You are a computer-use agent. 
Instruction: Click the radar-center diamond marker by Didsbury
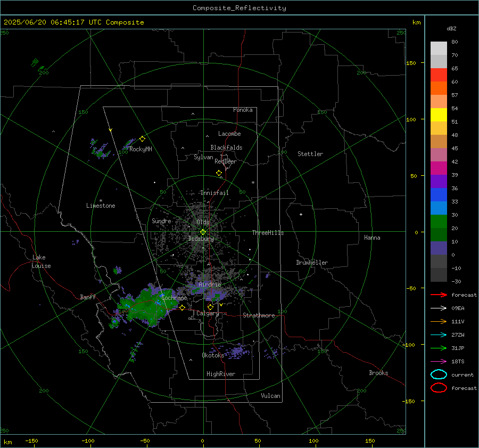(x=203, y=232)
